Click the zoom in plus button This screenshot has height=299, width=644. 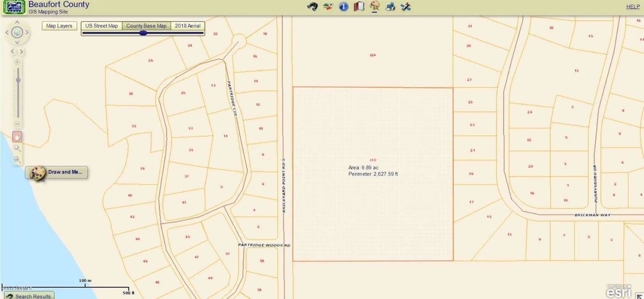coord(17,62)
